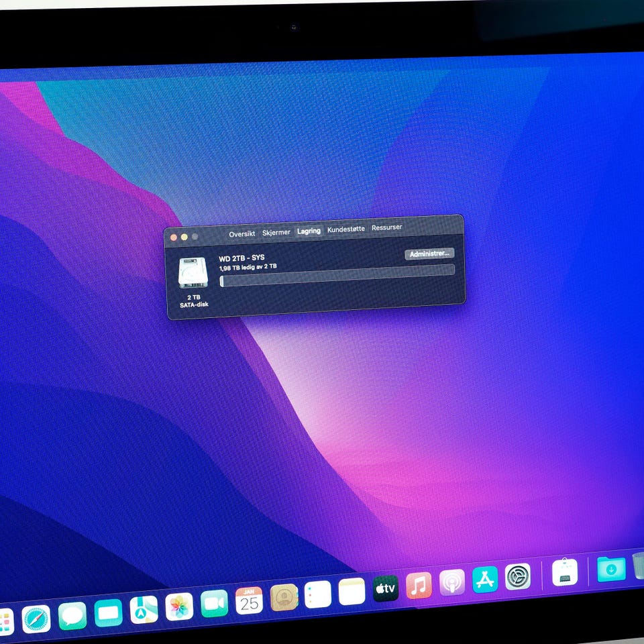
Task: Click the WD 2TB hard drive icon
Action: (193, 273)
